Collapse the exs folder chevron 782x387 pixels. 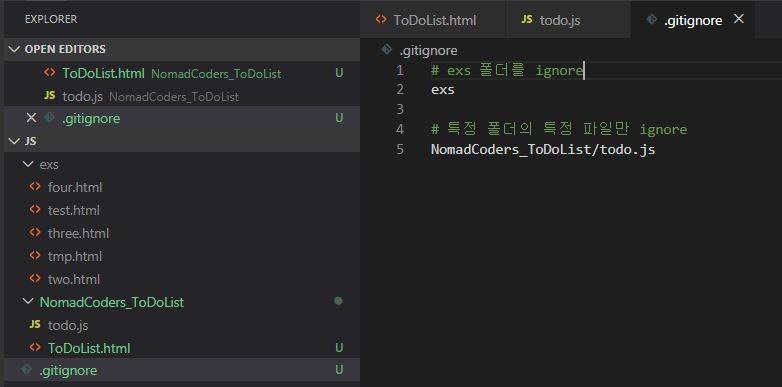[28, 165]
